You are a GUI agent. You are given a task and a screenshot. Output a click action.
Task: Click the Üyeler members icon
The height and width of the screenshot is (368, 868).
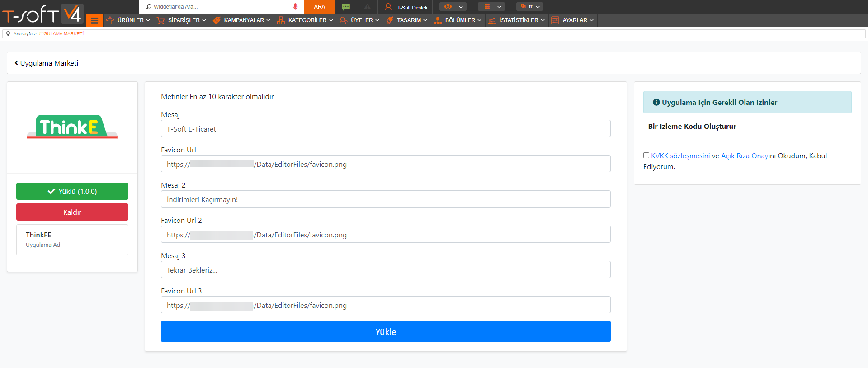(344, 20)
